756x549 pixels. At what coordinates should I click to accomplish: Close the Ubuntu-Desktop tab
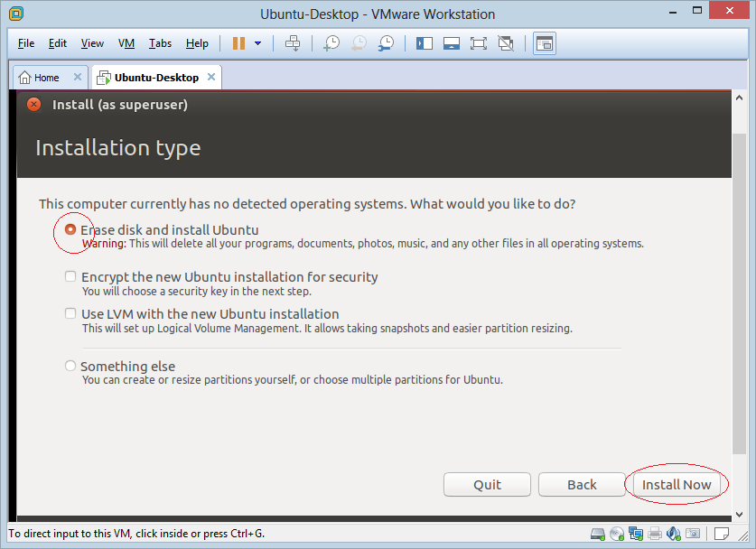pos(211,77)
